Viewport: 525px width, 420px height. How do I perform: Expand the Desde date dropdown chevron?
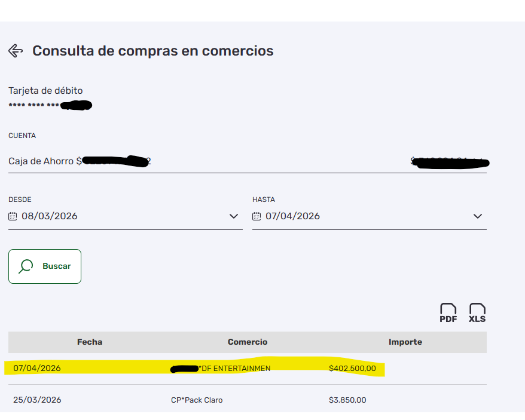[234, 216]
